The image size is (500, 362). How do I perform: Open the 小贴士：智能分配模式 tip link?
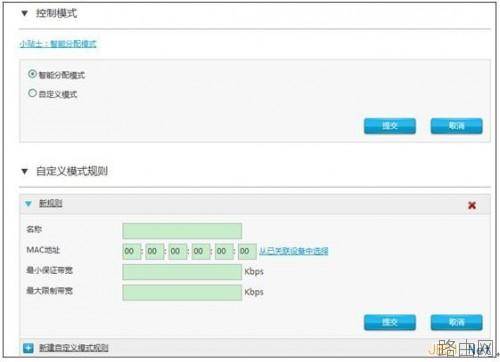(58, 44)
